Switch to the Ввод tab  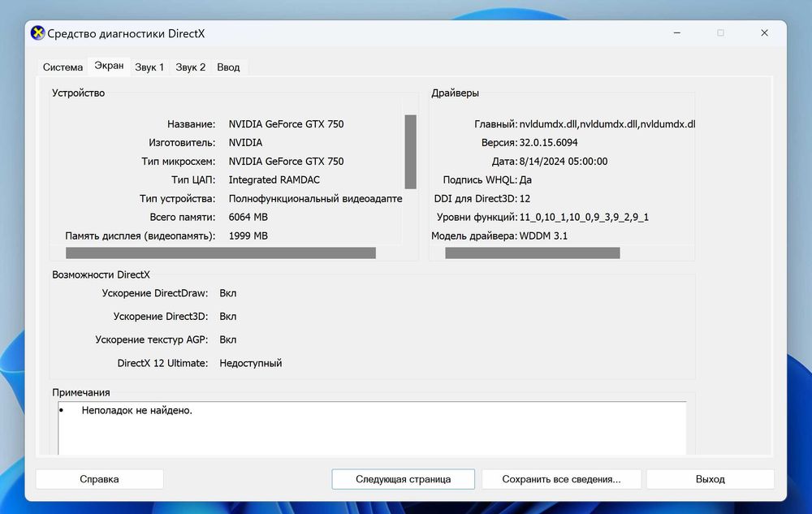(x=228, y=67)
